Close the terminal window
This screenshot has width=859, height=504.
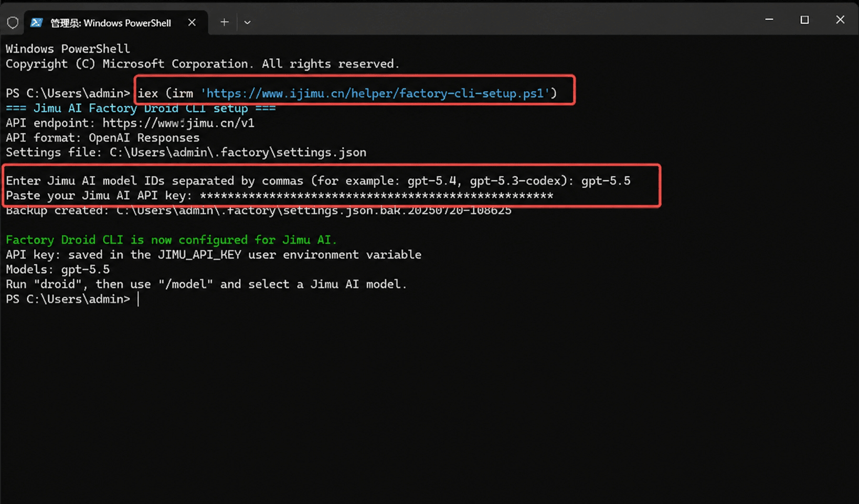840,20
